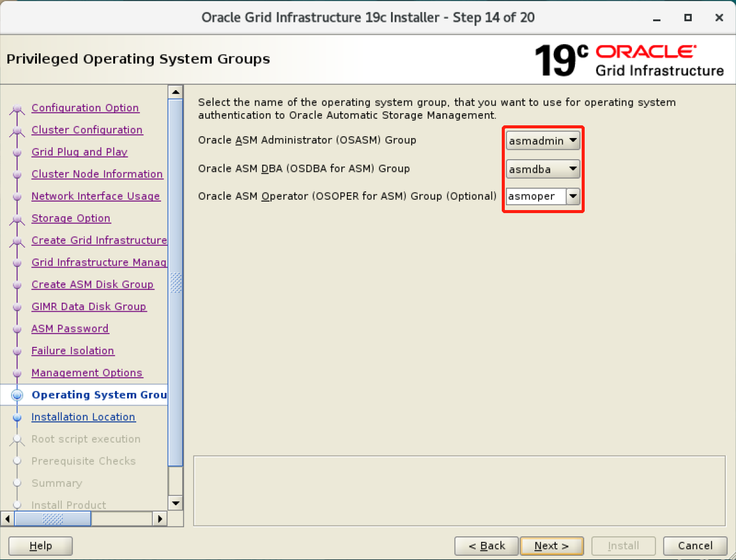Click the Help button
This screenshot has width=736, height=560.
click(x=41, y=546)
